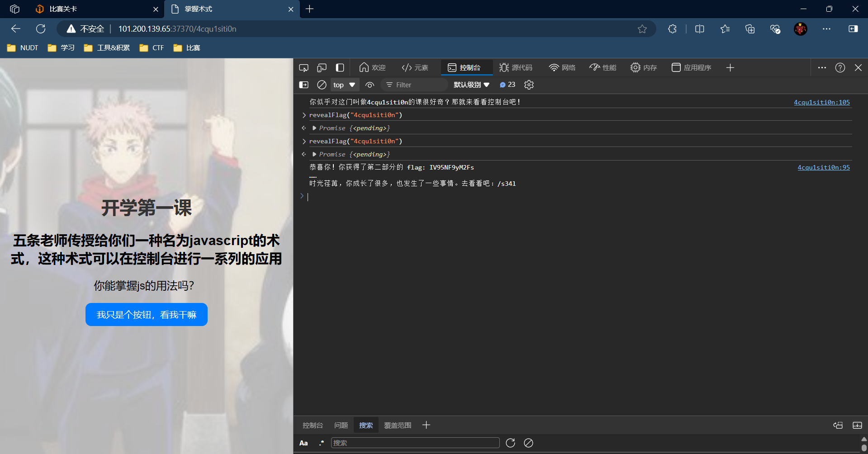This screenshot has height=454, width=868.
Task: Click the browser extensions puzzle icon
Action: click(x=672, y=29)
